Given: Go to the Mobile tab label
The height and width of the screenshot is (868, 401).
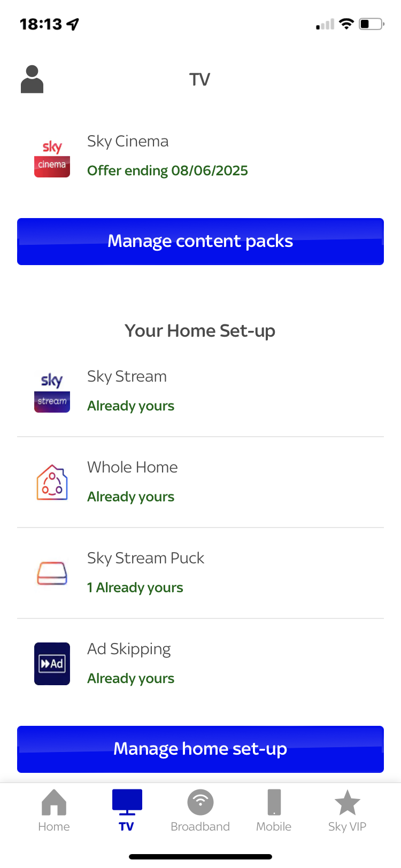Looking at the screenshot, I should (274, 827).
